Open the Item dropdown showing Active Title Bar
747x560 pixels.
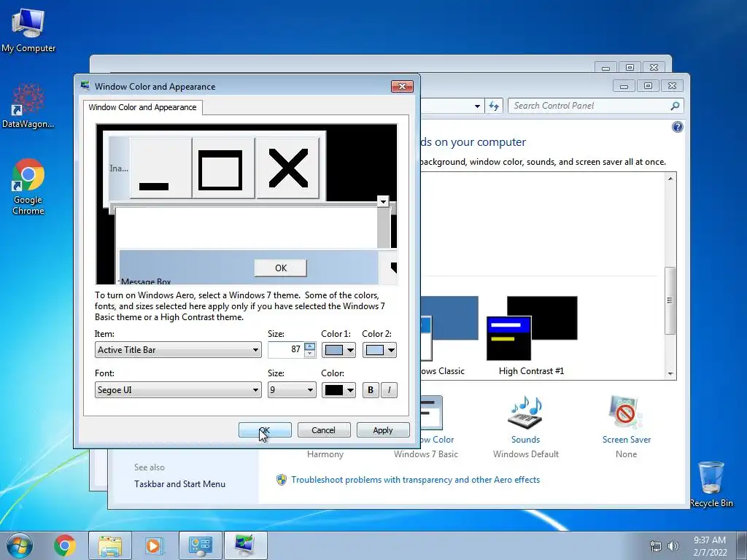(178, 350)
